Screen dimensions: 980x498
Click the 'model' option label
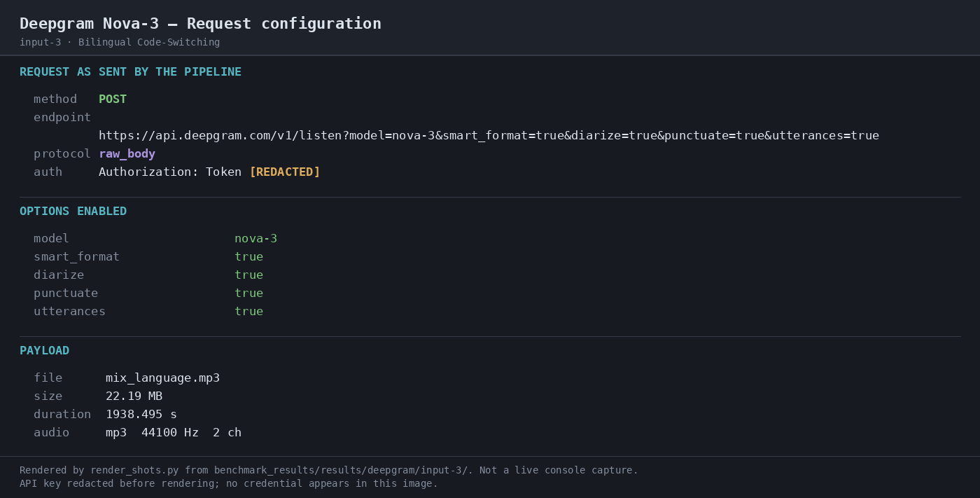point(51,239)
